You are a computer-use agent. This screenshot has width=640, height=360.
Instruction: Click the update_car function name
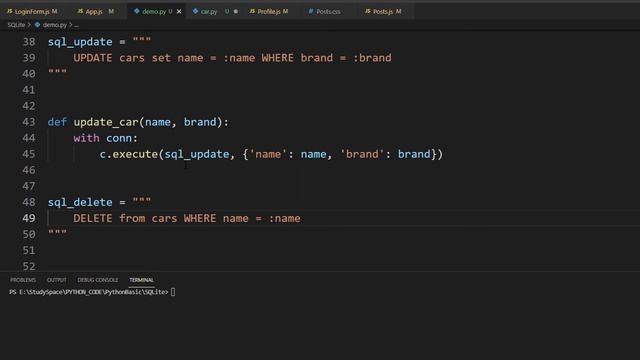(106, 122)
